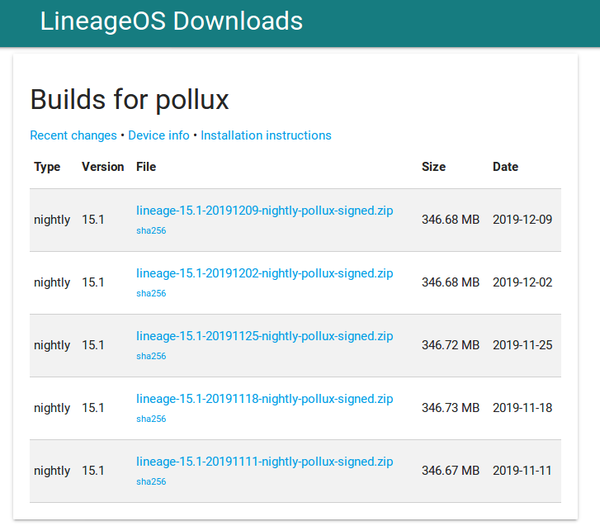Open sha256 for the 20191125 build

click(151, 356)
